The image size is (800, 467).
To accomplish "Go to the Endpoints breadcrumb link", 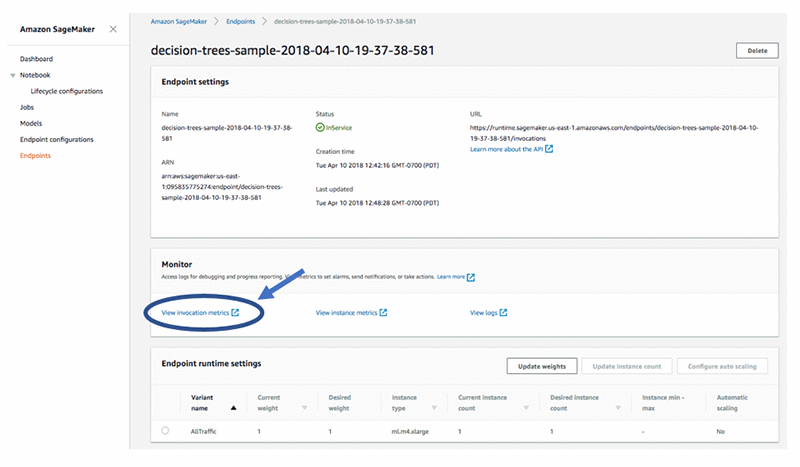I will pyautogui.click(x=240, y=21).
